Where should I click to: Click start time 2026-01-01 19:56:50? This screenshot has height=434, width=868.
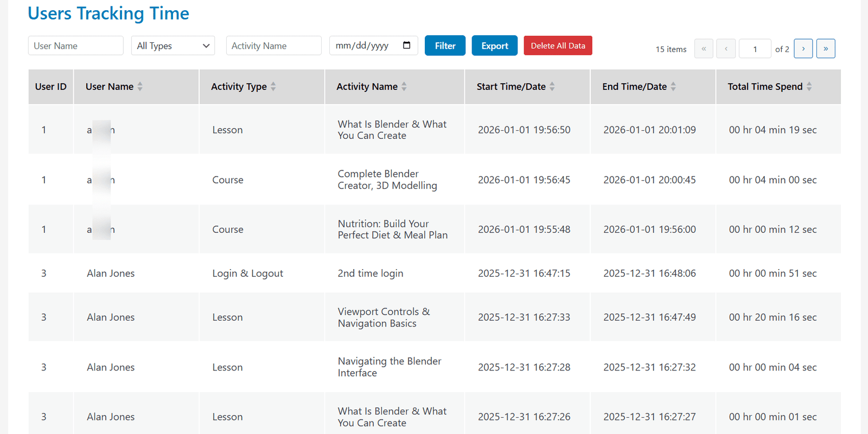point(524,130)
